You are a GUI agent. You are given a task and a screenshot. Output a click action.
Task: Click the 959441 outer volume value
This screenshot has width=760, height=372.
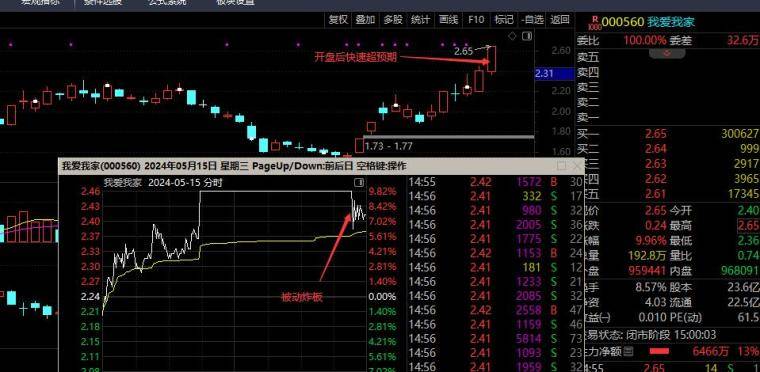(648, 271)
